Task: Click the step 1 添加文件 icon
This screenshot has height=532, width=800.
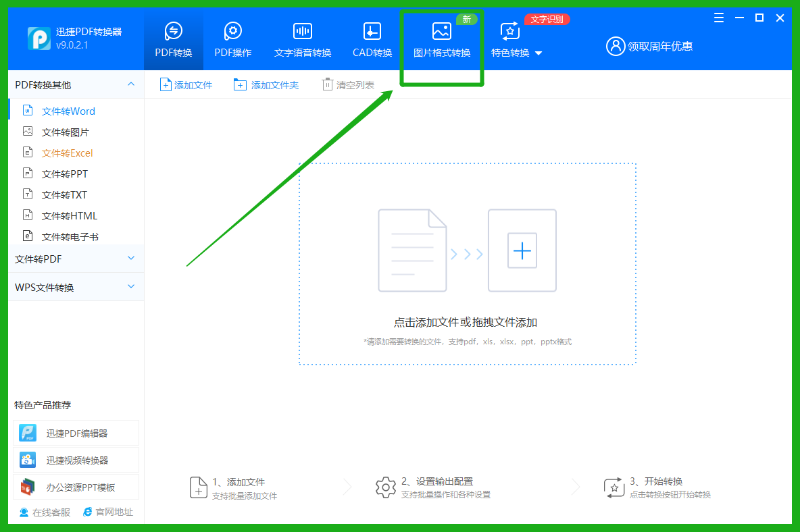Action: (x=199, y=487)
